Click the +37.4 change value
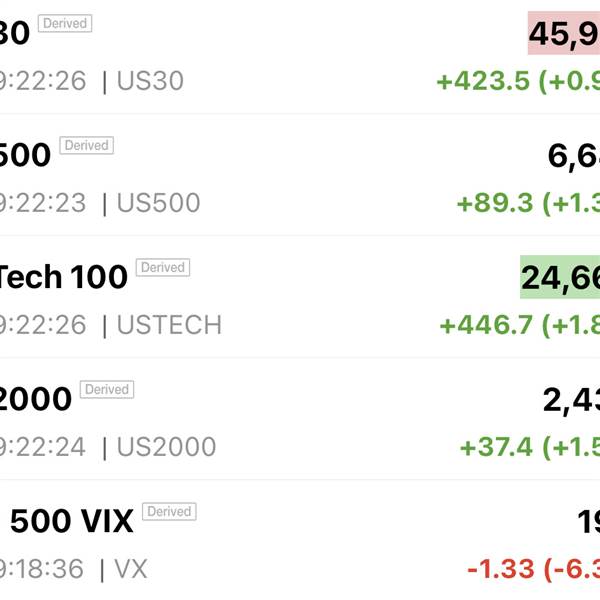600x600 pixels. pyautogui.click(x=496, y=447)
